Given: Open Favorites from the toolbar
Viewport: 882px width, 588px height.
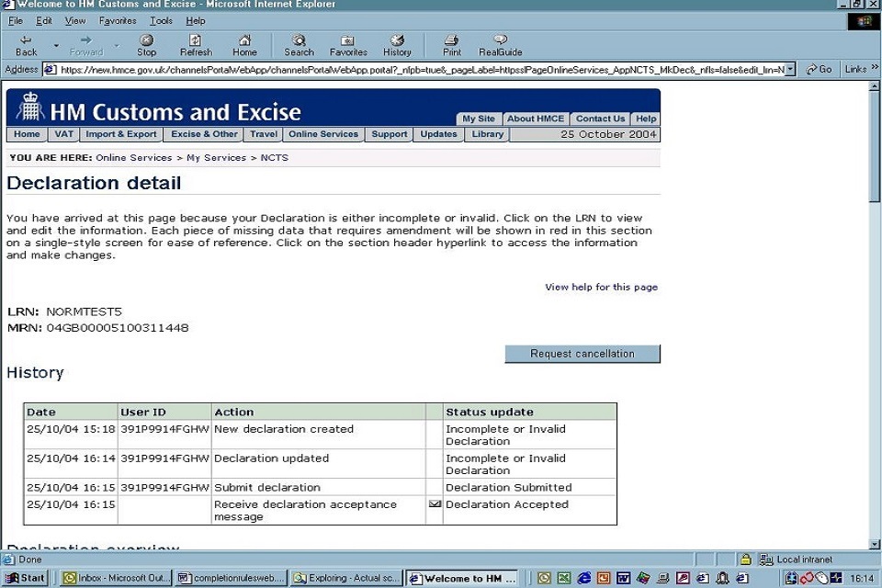Looking at the screenshot, I should click(348, 40).
